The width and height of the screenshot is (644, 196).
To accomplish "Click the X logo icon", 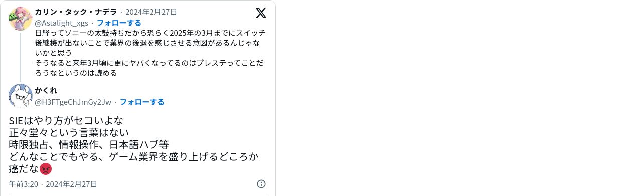I will (x=261, y=13).
